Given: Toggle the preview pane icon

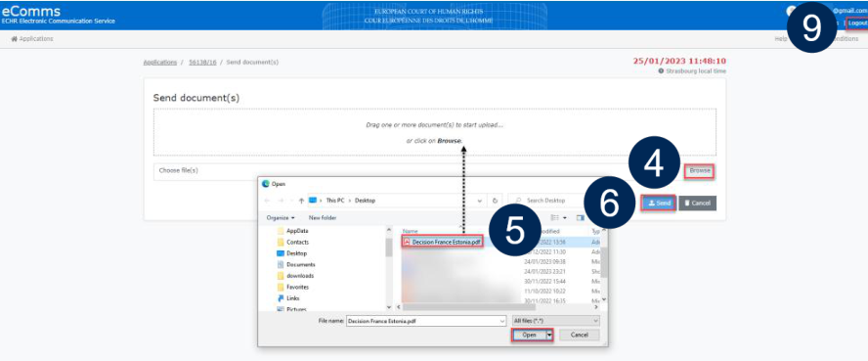Looking at the screenshot, I should coord(581,217).
